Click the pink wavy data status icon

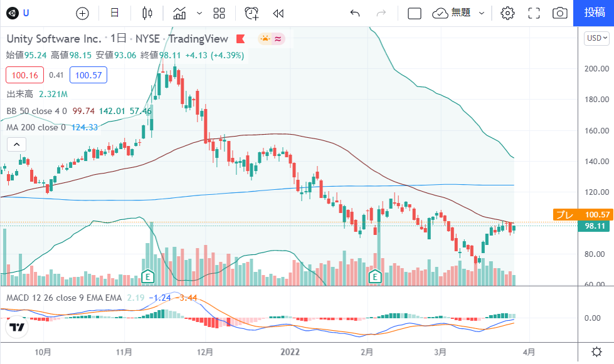278,39
